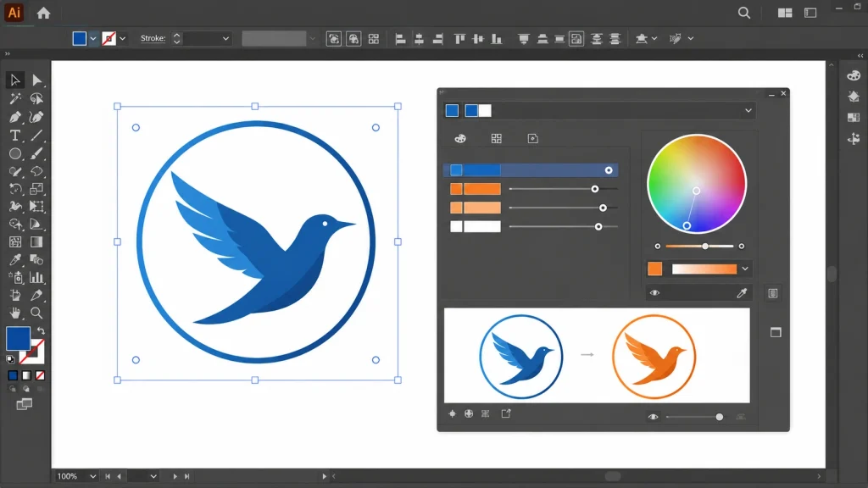
Task: Select the Eyedropper tool in left toolbar
Action: click(x=15, y=259)
